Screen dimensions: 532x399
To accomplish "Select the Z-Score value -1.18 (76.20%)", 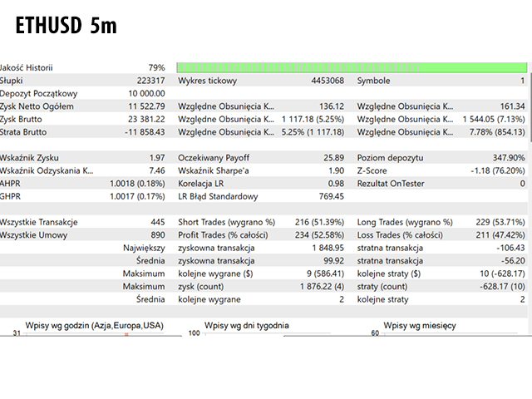I will tap(498, 171).
